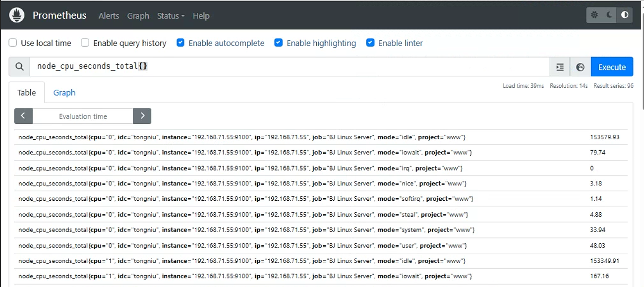Image resolution: width=644 pixels, height=287 pixels.
Task: Switch to the Graph tab below the query
Action: [64, 93]
